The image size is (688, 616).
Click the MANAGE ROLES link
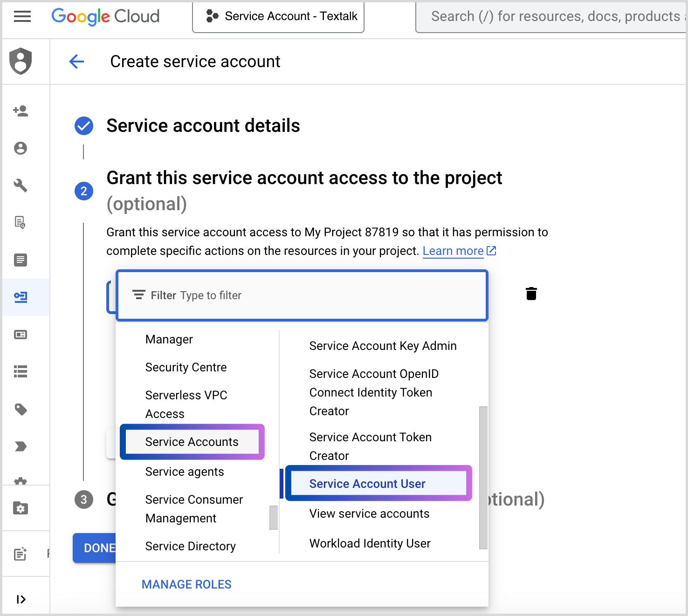186,584
